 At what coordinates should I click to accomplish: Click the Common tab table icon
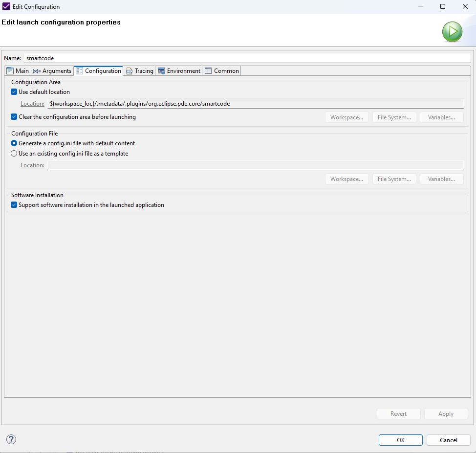[208, 71]
